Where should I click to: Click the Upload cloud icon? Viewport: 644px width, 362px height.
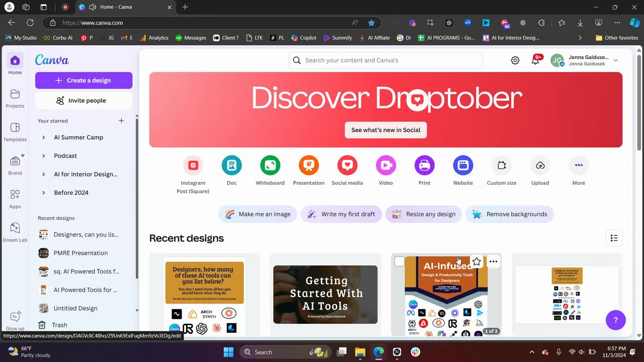540,165
